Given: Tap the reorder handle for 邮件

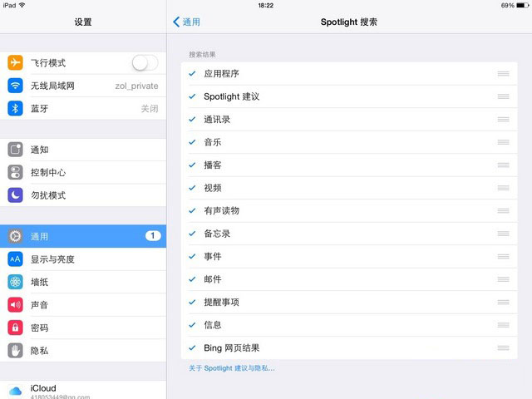Looking at the screenshot, I should tap(503, 279).
